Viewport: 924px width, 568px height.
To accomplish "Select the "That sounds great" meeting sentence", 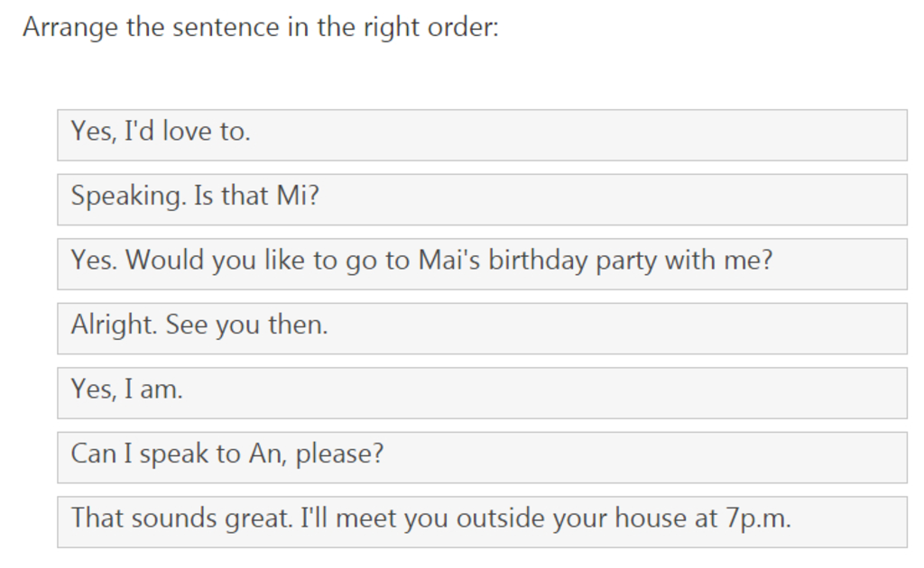I will tap(482, 522).
